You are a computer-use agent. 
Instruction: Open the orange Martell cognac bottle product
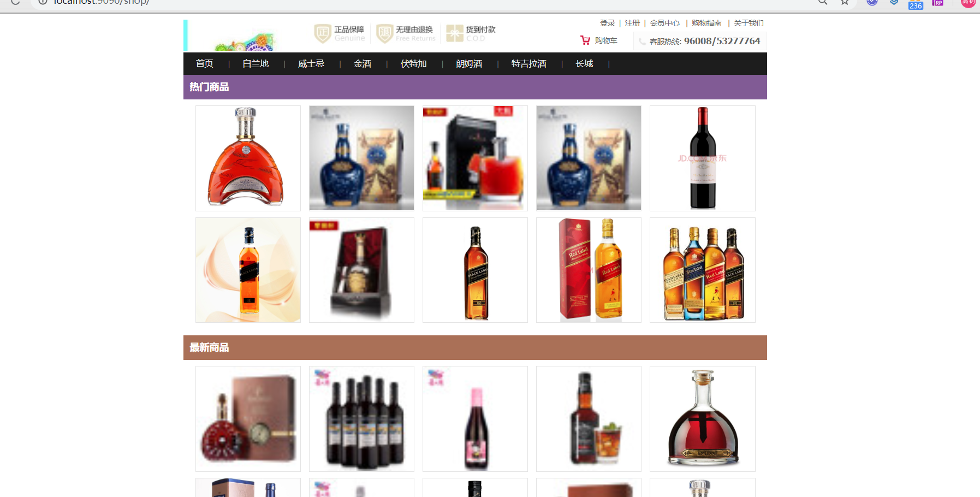pos(248,158)
